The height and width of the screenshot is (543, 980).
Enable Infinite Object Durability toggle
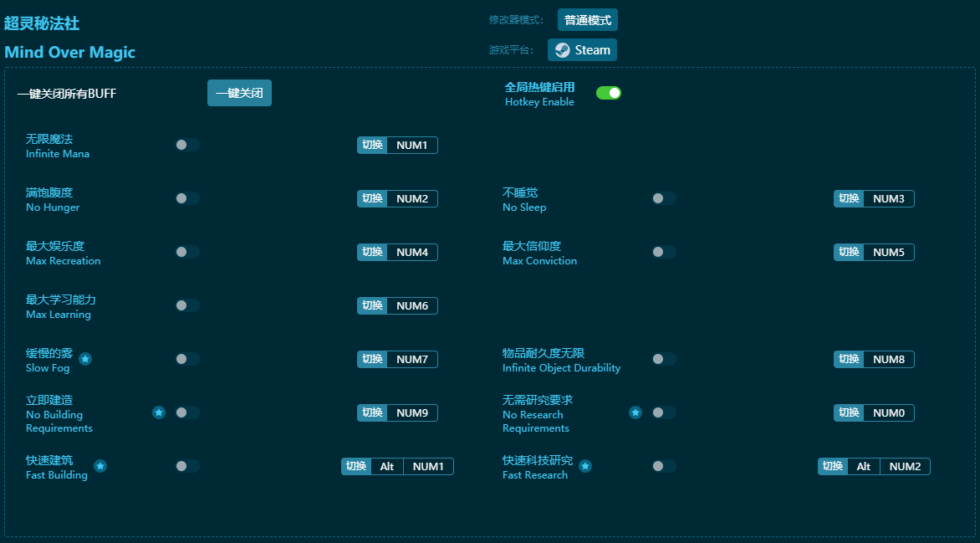[x=664, y=359]
